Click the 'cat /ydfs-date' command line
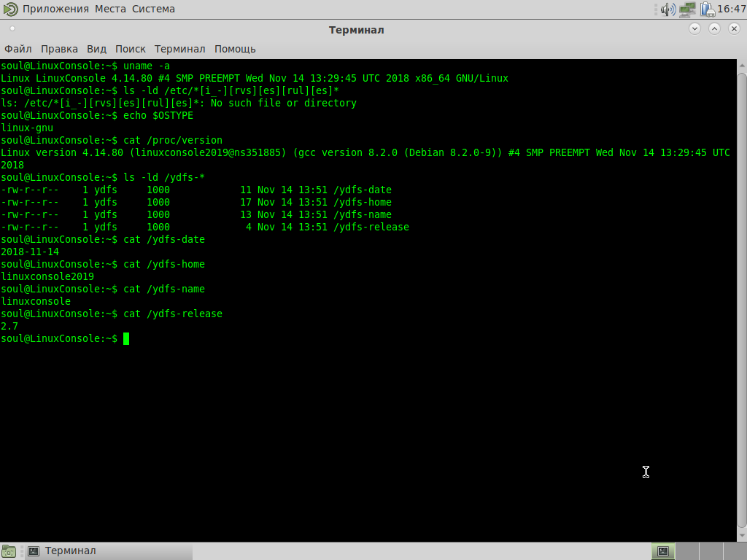Image resolution: width=747 pixels, height=560 pixels. point(103,239)
